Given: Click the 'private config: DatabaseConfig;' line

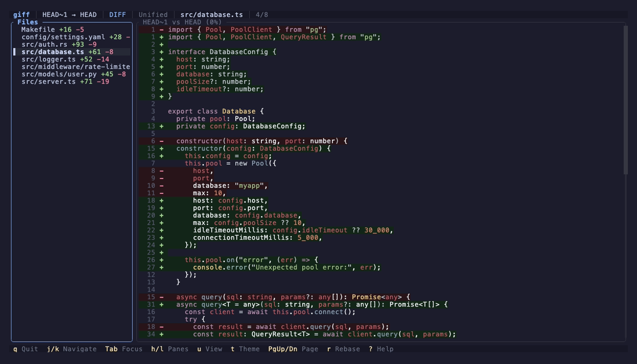Looking at the screenshot, I should [x=241, y=126].
